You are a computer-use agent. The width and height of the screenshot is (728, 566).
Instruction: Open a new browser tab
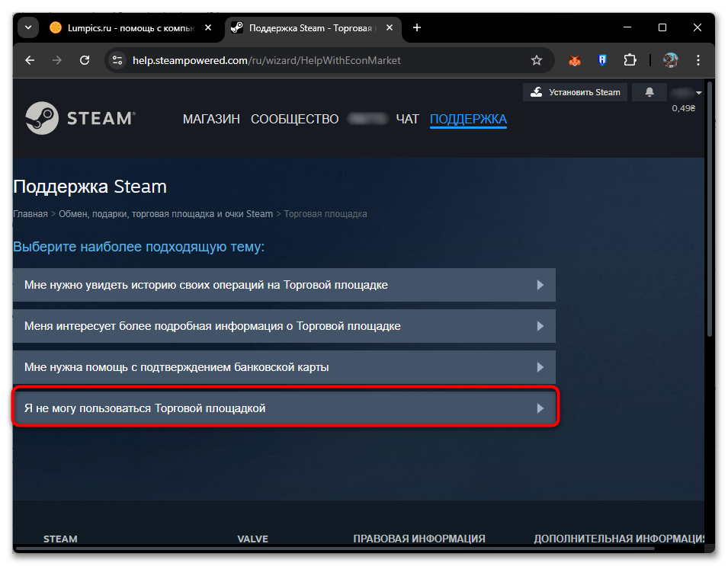tap(417, 28)
